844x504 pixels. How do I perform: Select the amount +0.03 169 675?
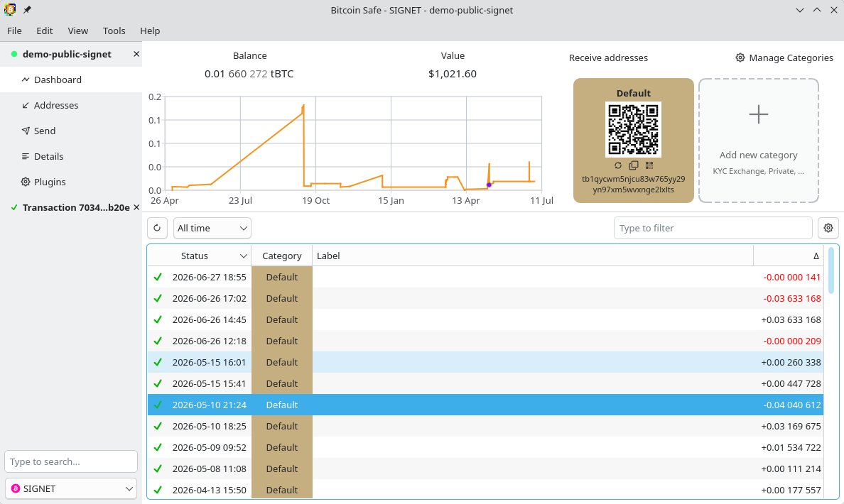(x=791, y=426)
